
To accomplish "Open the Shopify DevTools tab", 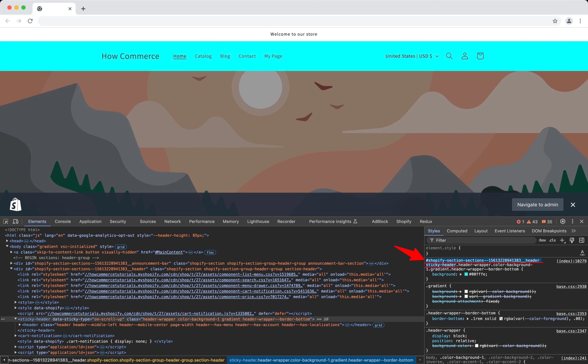I will coord(404,222).
